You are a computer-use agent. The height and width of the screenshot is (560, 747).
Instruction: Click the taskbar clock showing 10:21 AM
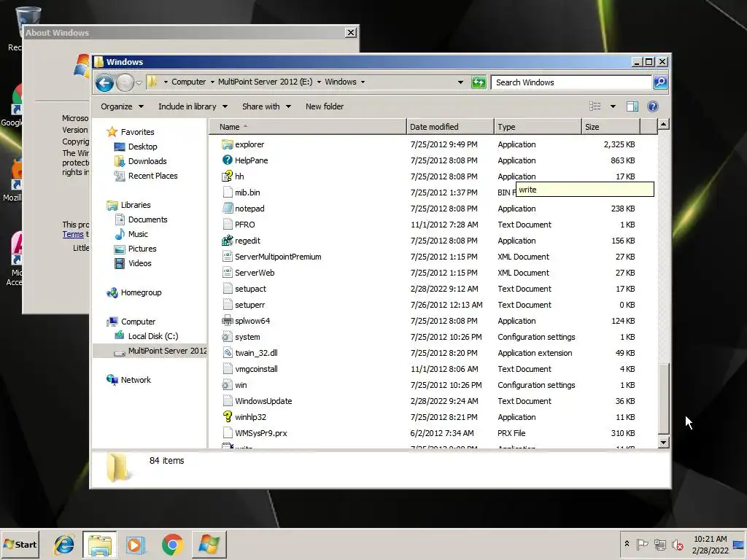710,545
